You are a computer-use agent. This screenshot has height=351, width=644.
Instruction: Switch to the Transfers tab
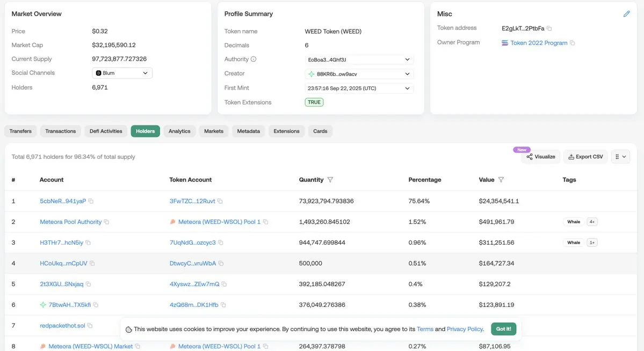(x=20, y=131)
